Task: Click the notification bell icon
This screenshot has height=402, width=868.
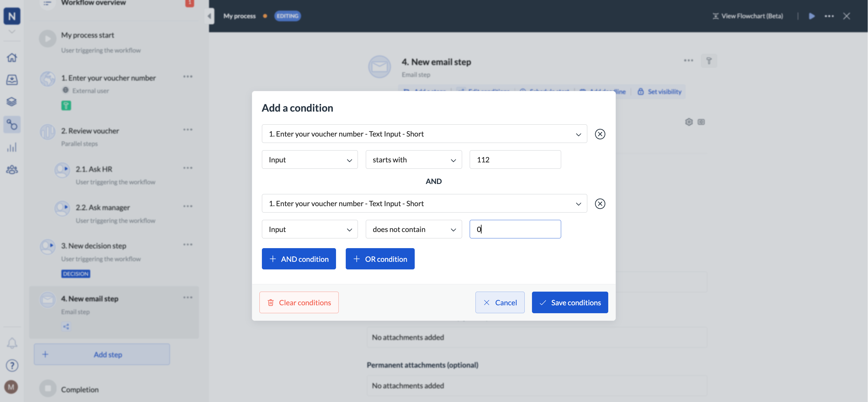Action: tap(12, 343)
